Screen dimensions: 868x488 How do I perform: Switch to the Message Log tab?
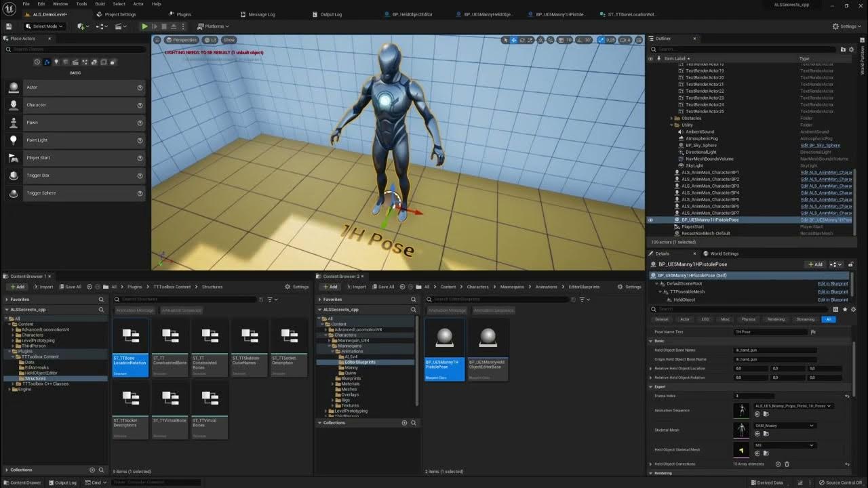click(261, 14)
